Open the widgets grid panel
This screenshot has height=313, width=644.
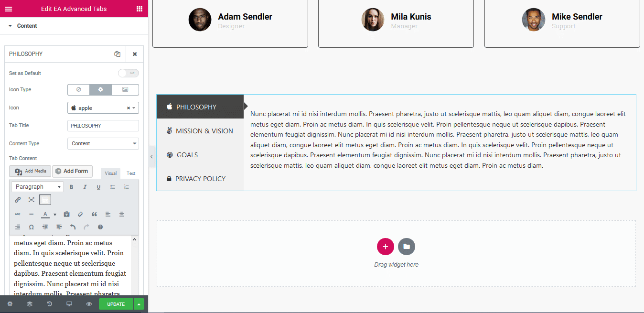click(140, 9)
